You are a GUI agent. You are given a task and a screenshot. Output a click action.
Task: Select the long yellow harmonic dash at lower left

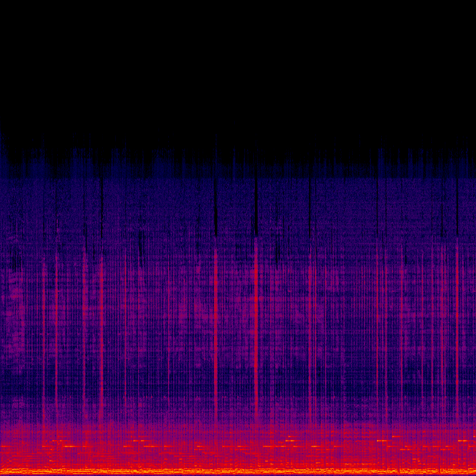click(70, 446)
